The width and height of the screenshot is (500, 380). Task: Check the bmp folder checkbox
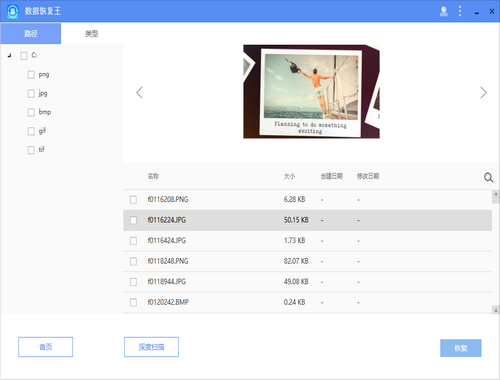[31, 112]
